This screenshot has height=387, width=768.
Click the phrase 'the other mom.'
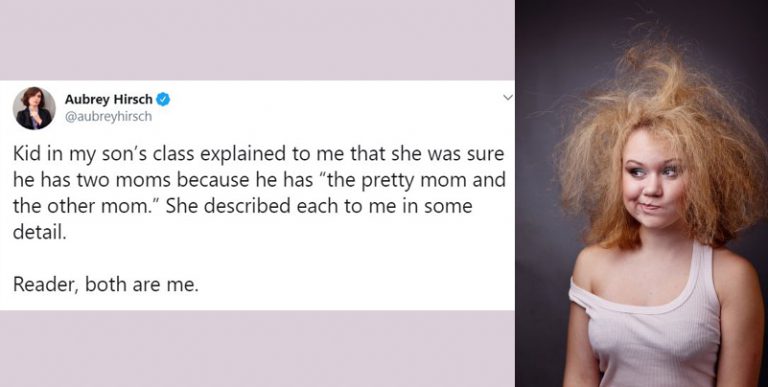(x=83, y=206)
